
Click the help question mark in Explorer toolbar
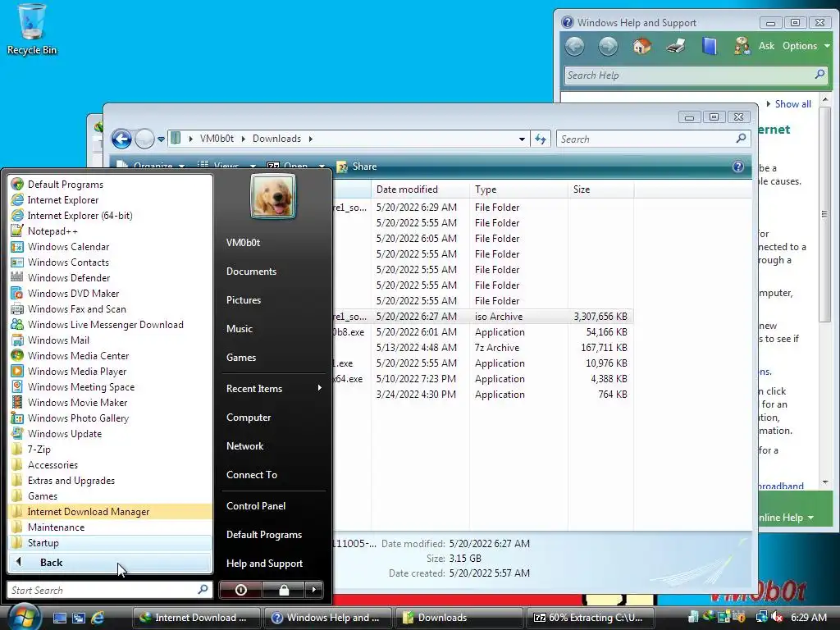pyautogui.click(x=737, y=167)
